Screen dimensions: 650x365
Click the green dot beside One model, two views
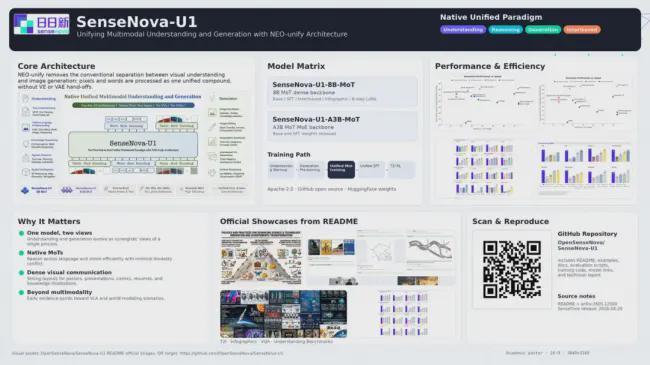22,233
